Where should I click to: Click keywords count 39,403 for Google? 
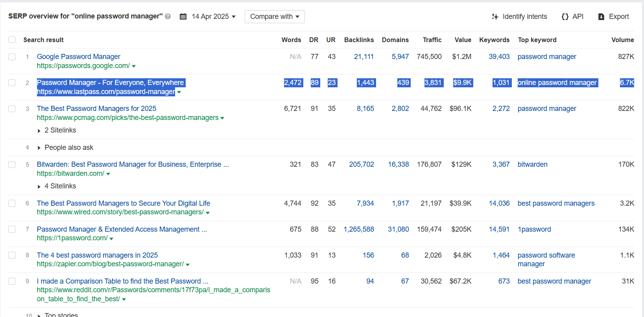pyautogui.click(x=499, y=57)
